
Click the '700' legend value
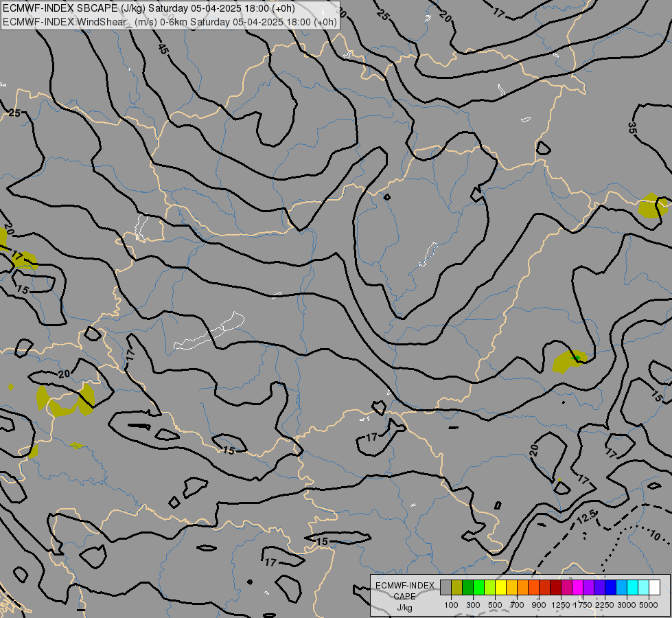(x=518, y=605)
